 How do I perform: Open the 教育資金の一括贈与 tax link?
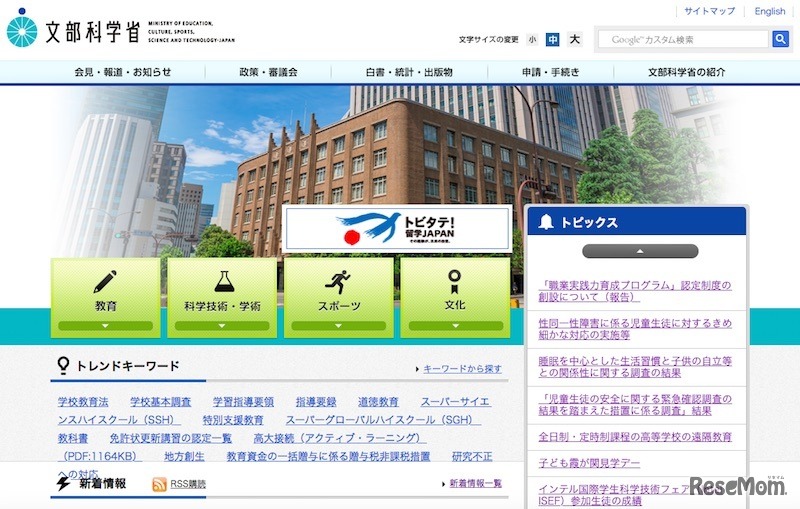click(x=328, y=456)
